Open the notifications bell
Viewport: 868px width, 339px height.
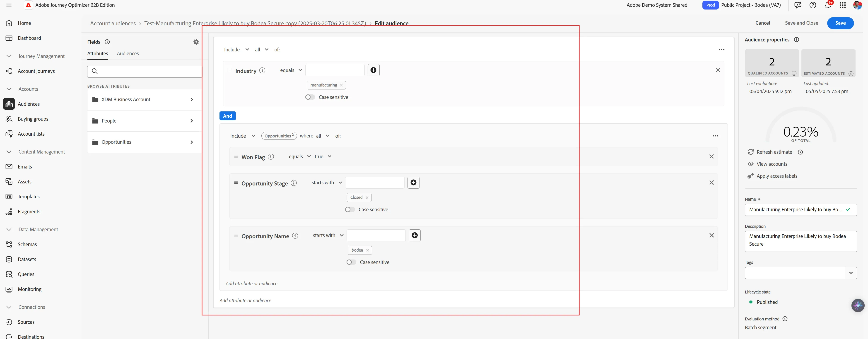827,5
